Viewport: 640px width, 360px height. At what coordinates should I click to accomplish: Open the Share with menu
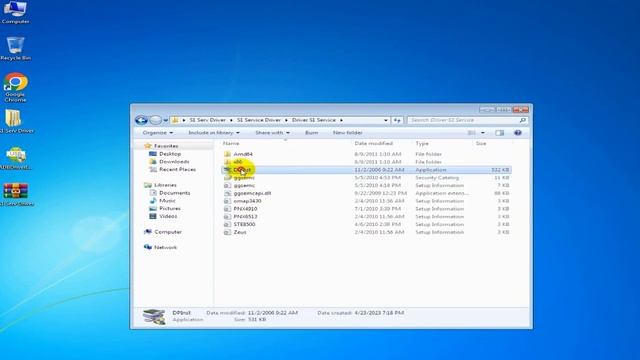click(272, 133)
